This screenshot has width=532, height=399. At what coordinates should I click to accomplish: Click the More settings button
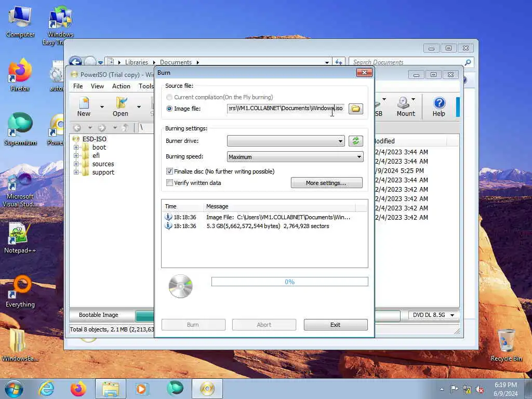tap(326, 183)
